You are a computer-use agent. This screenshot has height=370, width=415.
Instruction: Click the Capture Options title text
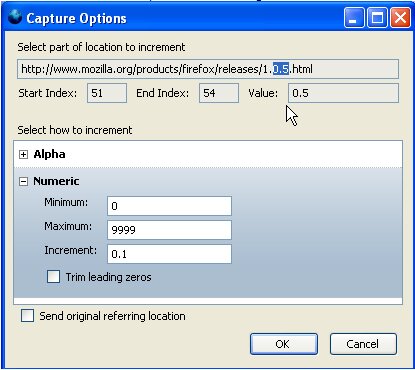click(77, 18)
